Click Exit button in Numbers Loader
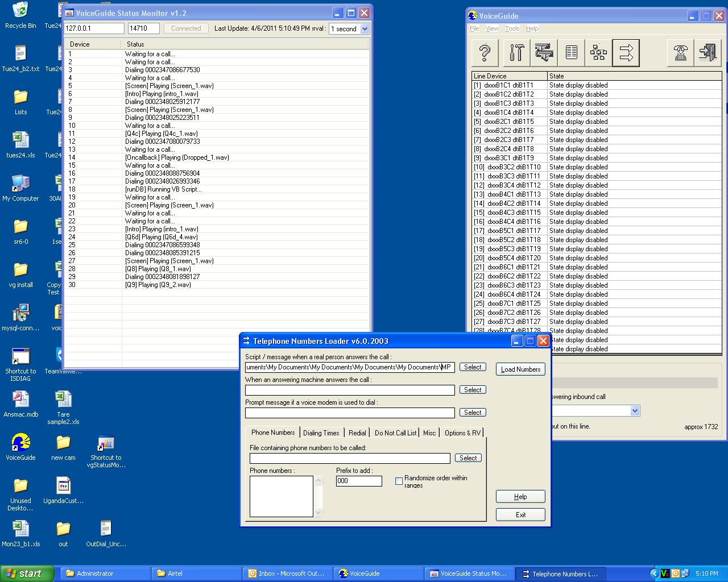 coord(520,515)
